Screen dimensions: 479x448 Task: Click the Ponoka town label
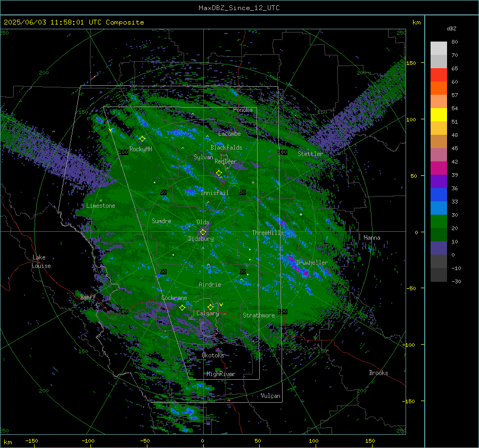(x=243, y=110)
